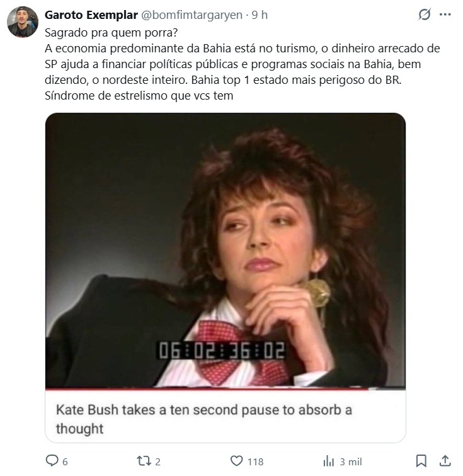The image size is (463, 476).
Task: Click the 118 likes count
Action: click(x=255, y=461)
